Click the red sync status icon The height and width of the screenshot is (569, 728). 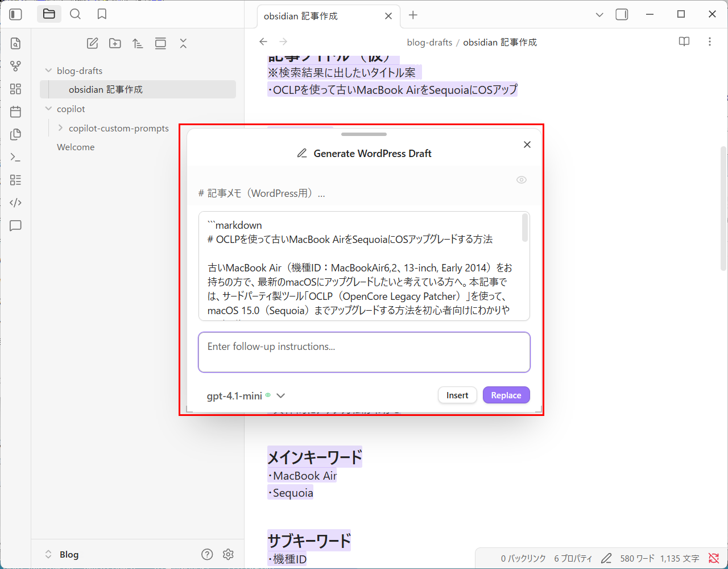coord(714,558)
